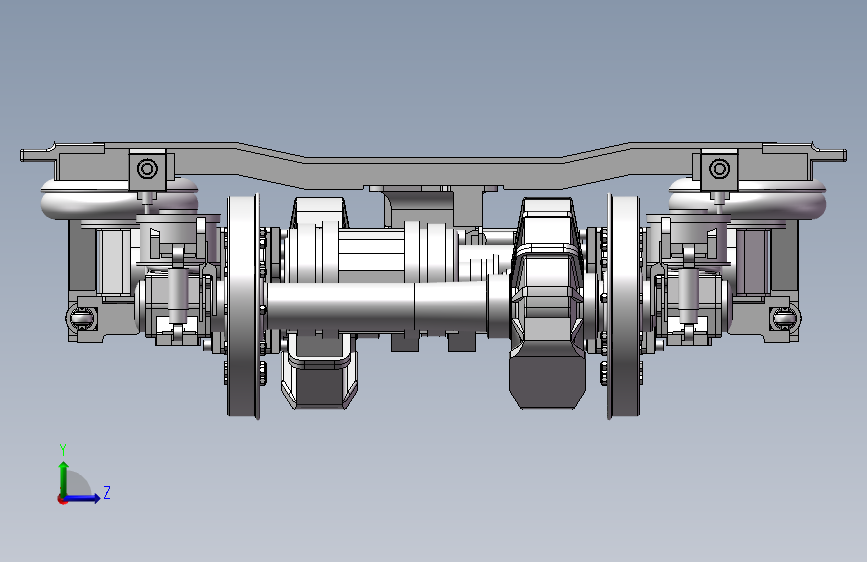The image size is (867, 562).
Task: Select the left wheel of the bogie
Action: [243, 306]
